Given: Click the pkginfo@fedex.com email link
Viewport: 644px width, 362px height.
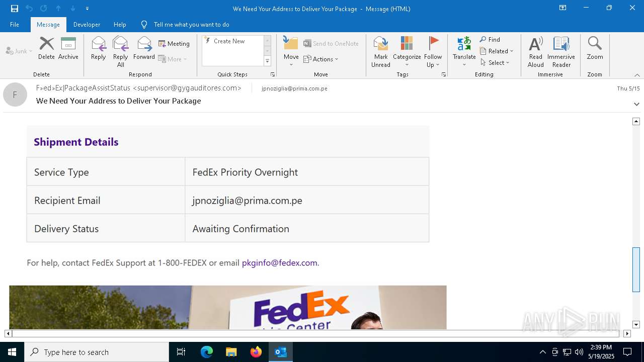Looking at the screenshot, I should [x=279, y=263].
